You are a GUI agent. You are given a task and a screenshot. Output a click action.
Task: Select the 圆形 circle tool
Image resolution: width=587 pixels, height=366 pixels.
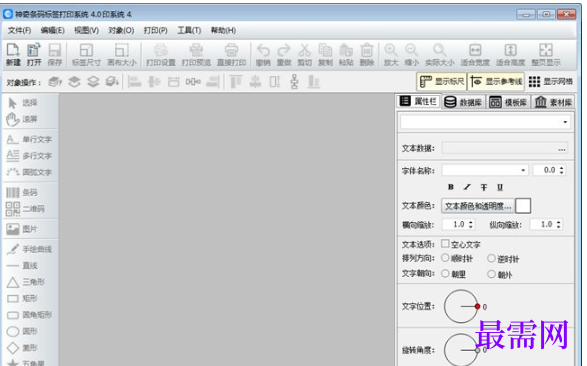[22, 331]
